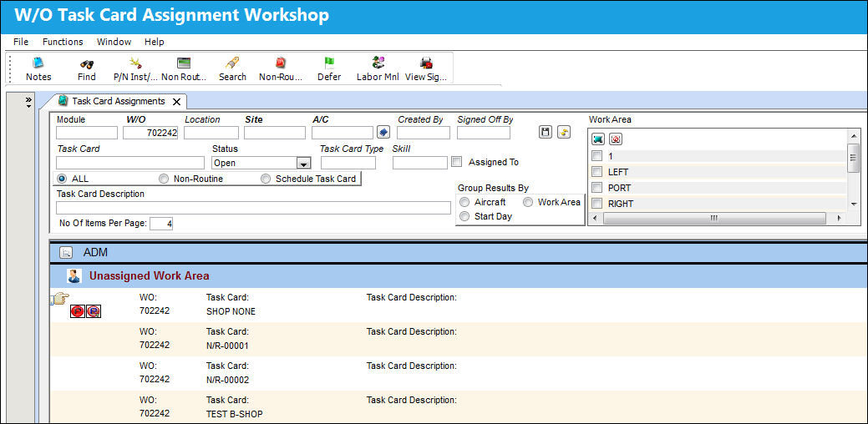Click Work Area horizontal scrollbar right arrow
The image size is (868, 424).
tap(840, 219)
